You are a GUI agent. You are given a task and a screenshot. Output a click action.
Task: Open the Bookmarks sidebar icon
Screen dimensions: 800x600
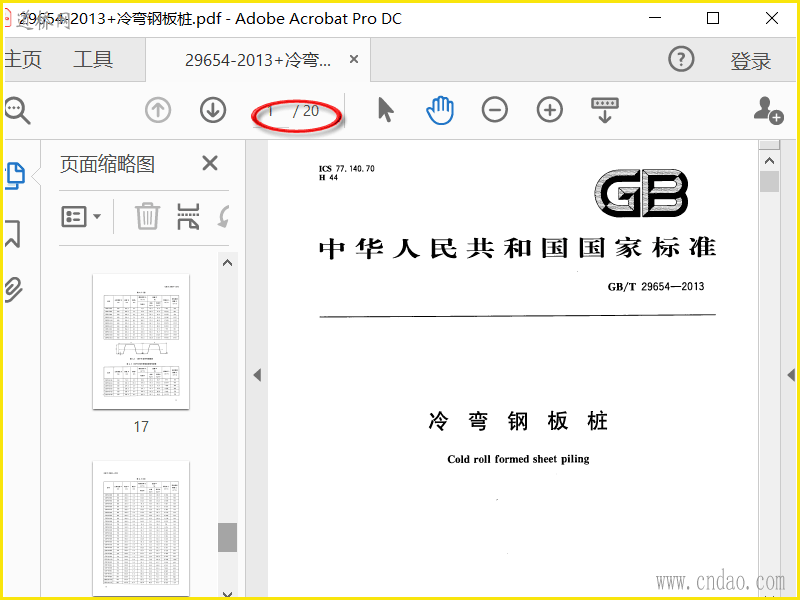click(x=13, y=234)
